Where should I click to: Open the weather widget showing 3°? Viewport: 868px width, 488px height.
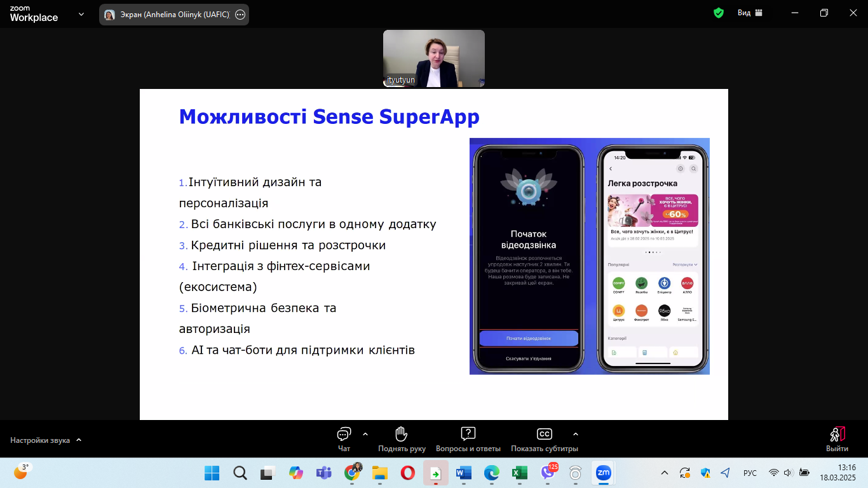[22, 471]
